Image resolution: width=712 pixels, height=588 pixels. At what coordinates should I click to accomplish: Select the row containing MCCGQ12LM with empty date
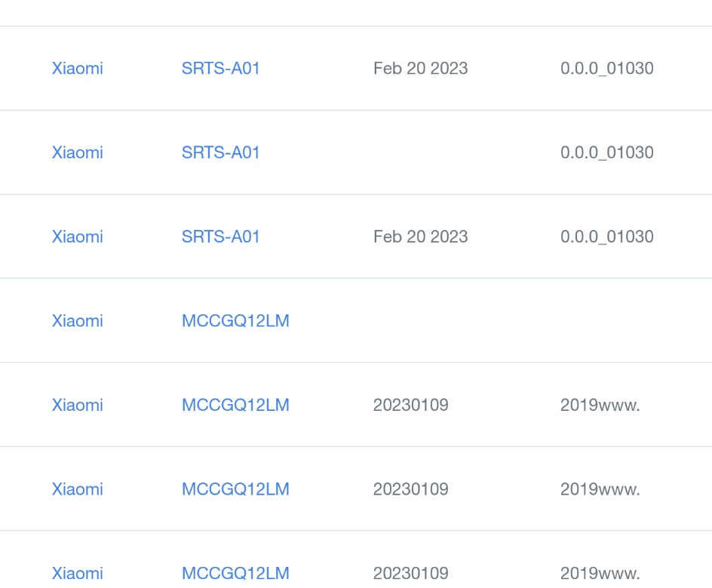[x=356, y=320]
